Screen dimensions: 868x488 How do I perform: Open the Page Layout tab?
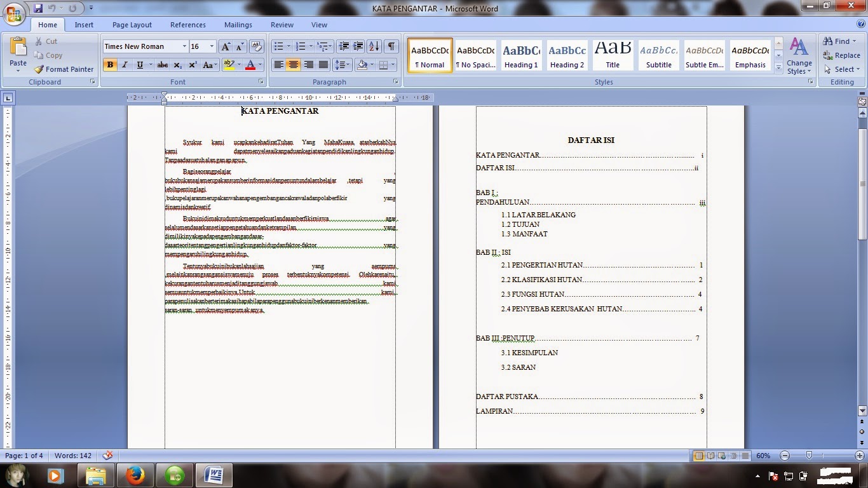pyautogui.click(x=132, y=25)
